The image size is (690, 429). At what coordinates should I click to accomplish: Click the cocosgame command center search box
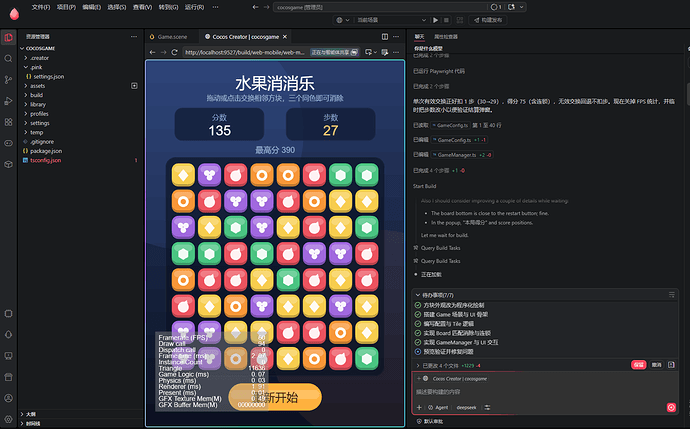381,7
